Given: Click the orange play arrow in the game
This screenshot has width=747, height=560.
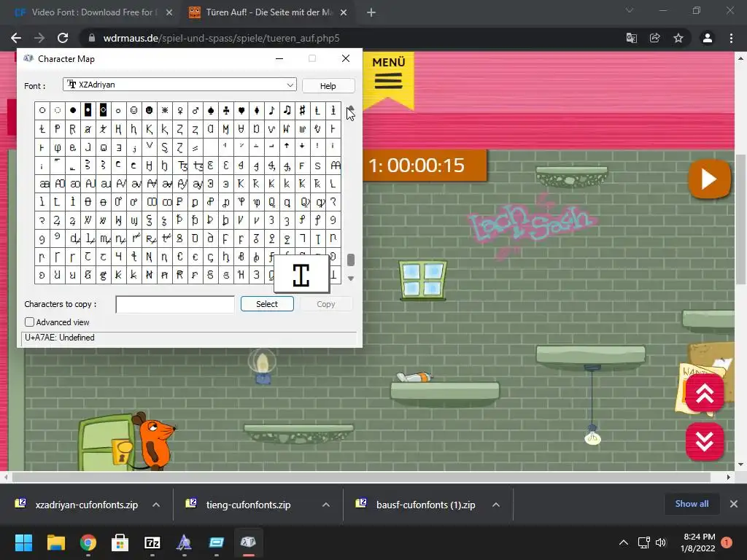Looking at the screenshot, I should click(709, 179).
